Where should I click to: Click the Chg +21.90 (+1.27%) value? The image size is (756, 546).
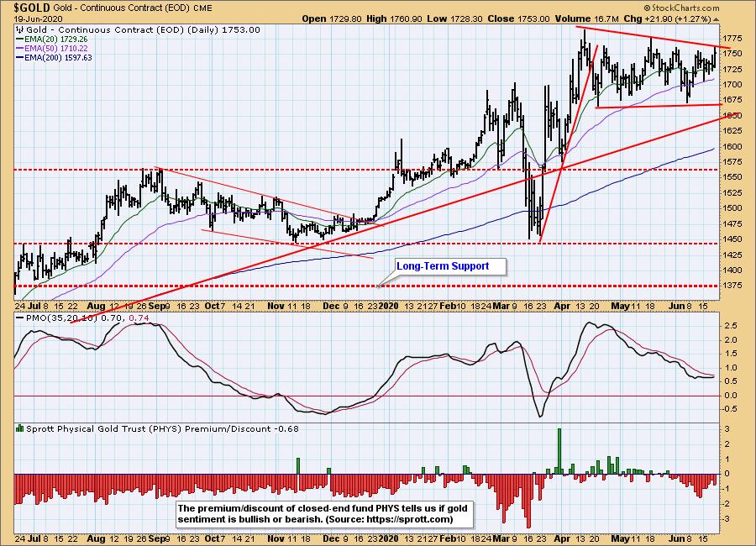(x=667, y=18)
